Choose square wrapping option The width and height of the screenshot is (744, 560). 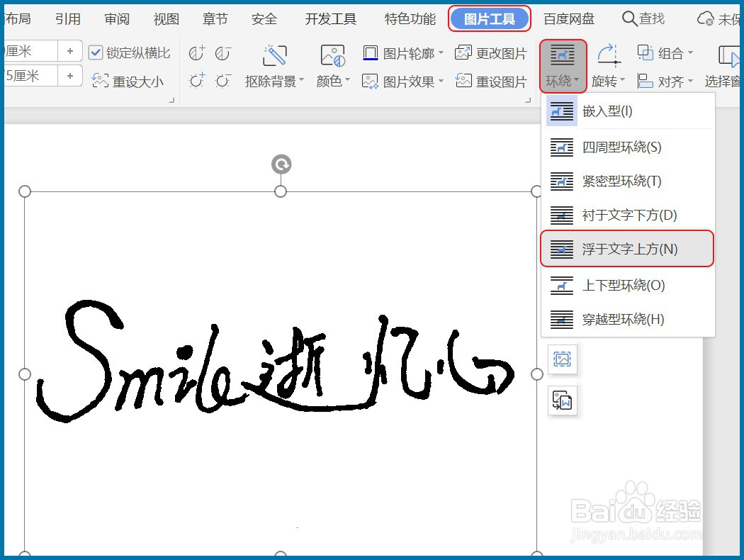628,147
